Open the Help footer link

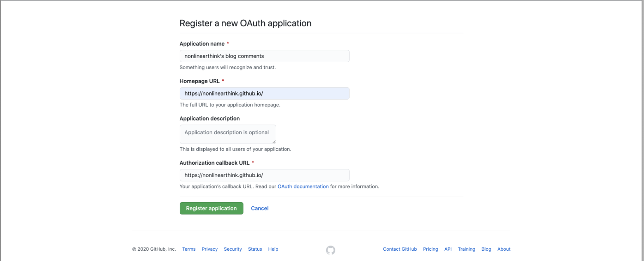click(273, 249)
